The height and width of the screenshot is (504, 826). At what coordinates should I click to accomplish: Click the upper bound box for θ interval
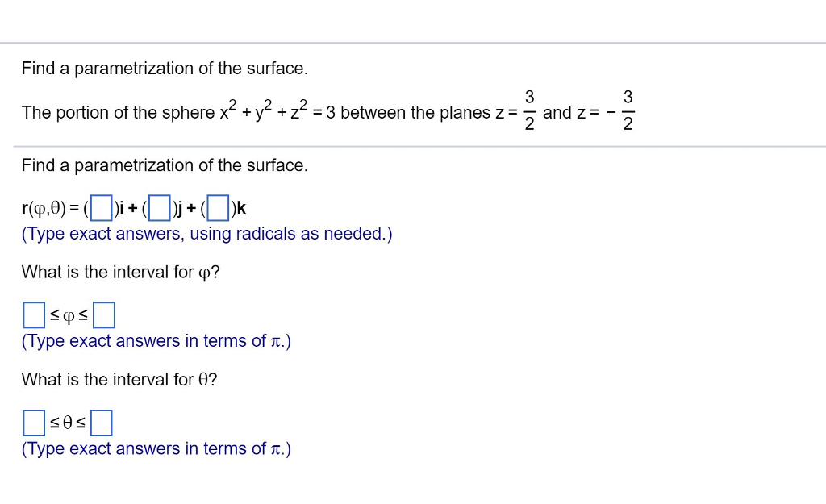click(x=102, y=422)
